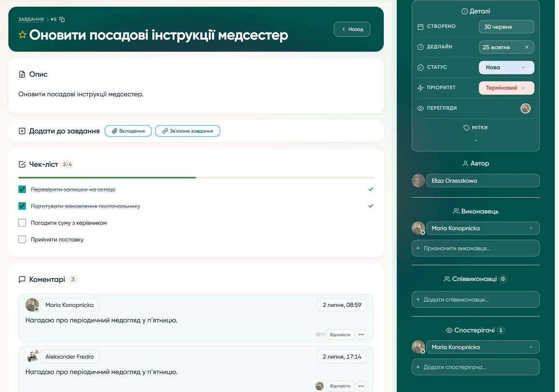The height and width of the screenshot is (392, 559).
Task: Open more options on Maria Konopnicka's comment
Action: [361, 334]
